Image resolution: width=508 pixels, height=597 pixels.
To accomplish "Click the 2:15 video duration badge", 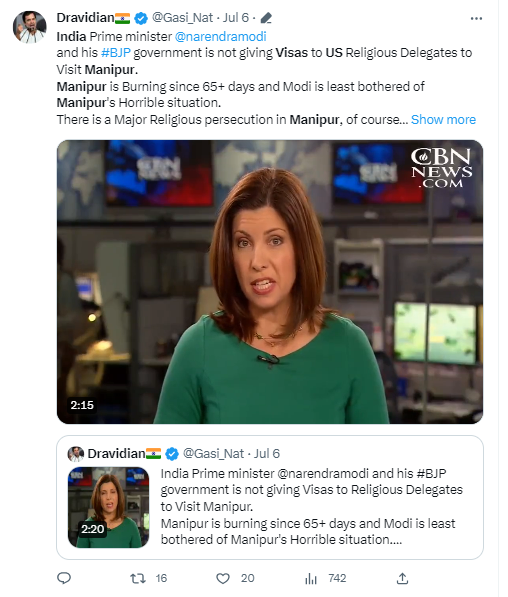I will 82,405.
